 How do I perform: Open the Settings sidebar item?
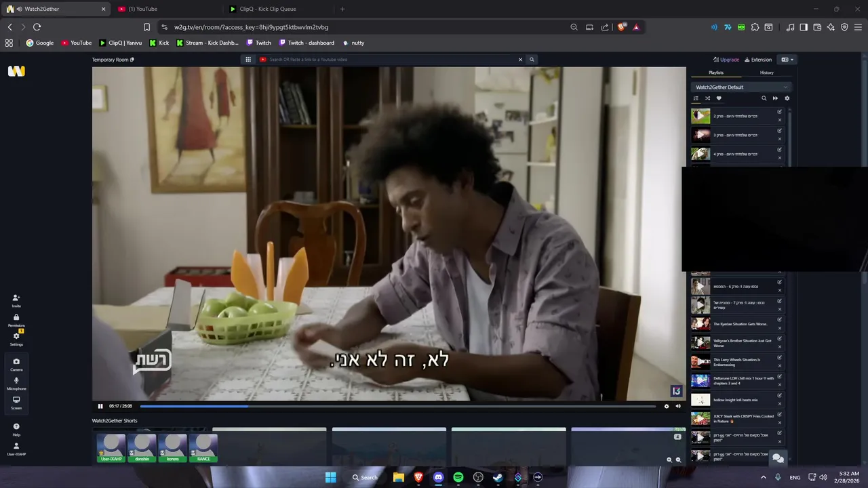coord(16,339)
